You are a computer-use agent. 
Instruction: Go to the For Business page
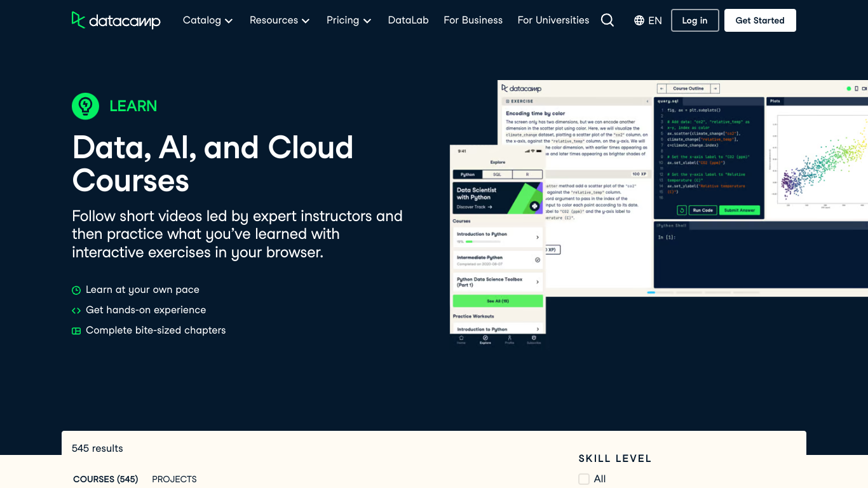[473, 20]
